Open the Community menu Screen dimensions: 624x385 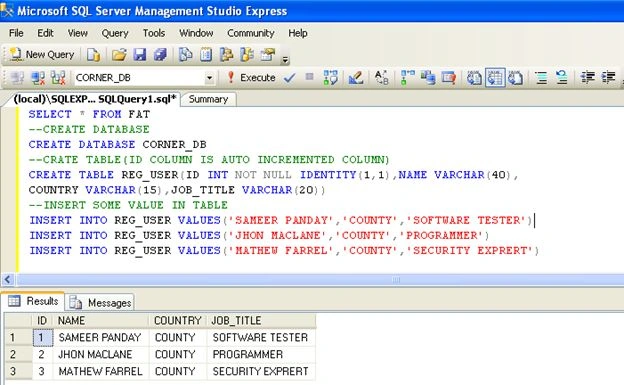[251, 33]
